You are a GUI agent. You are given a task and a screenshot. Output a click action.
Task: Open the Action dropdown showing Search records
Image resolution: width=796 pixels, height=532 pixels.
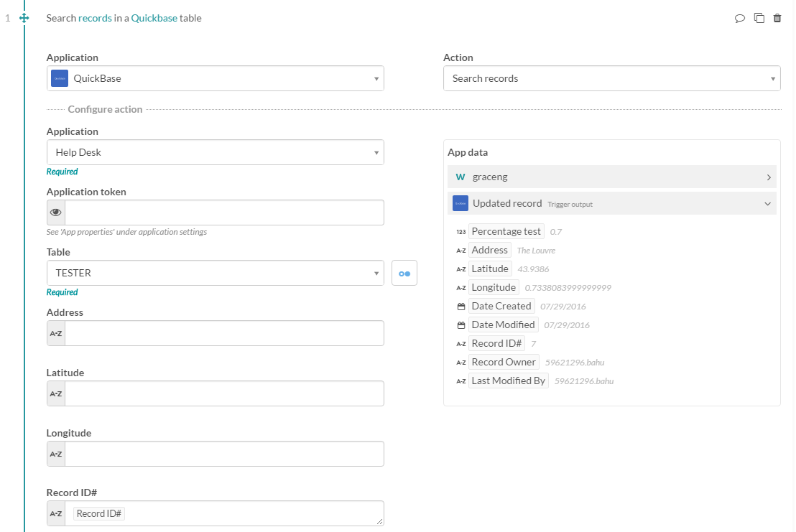[611, 78]
